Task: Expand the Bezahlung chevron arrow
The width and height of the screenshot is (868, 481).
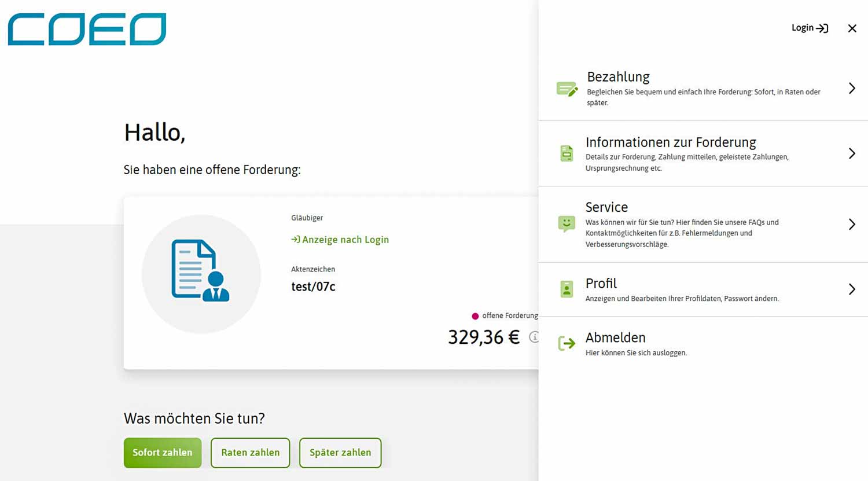Action: point(852,88)
